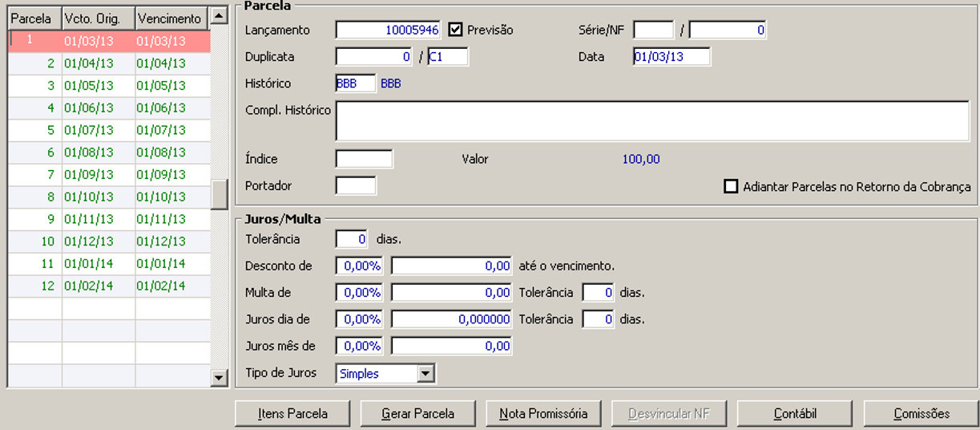
Task: Click the Juros dia de value 0,000000
Action: (x=451, y=319)
